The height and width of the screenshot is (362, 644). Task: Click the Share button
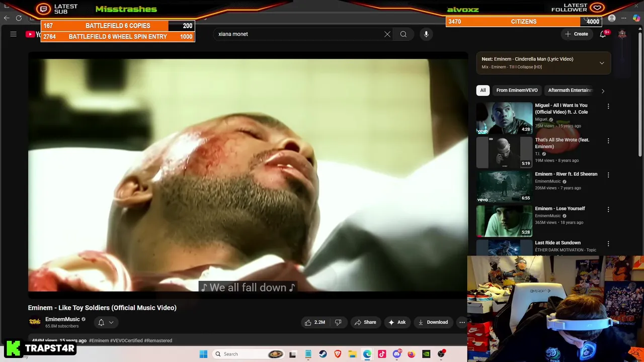point(365,322)
